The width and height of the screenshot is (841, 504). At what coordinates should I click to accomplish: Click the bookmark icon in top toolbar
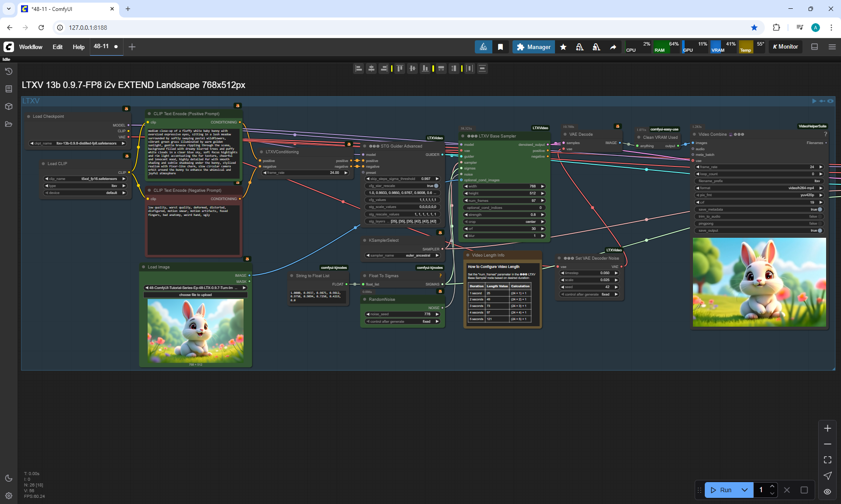click(500, 47)
